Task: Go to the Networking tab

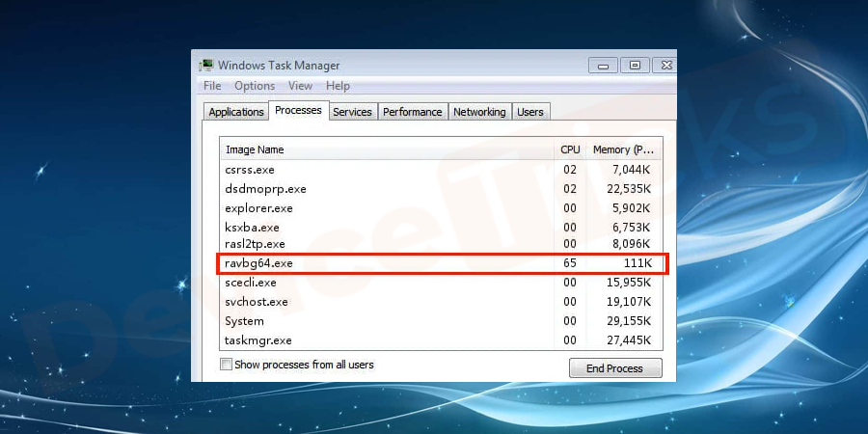Action: (x=479, y=112)
